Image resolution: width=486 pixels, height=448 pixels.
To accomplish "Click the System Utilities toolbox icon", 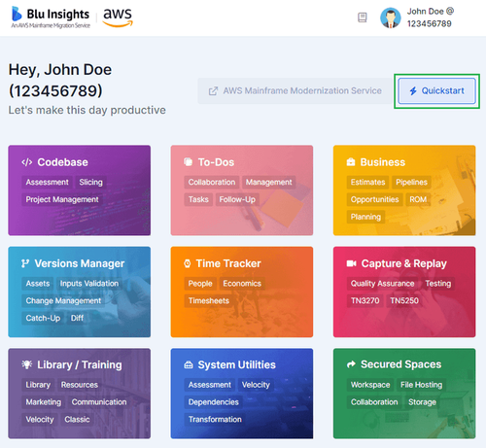I will [x=189, y=365].
